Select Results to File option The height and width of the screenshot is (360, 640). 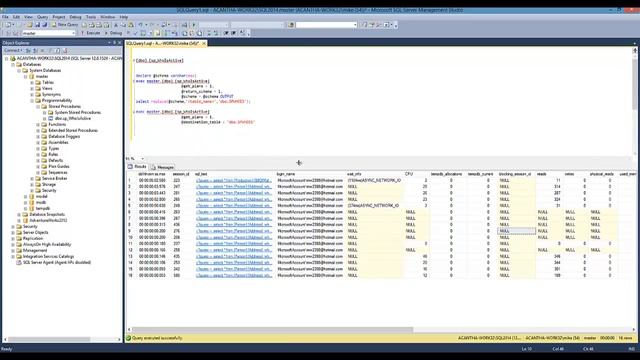[x=199, y=33]
